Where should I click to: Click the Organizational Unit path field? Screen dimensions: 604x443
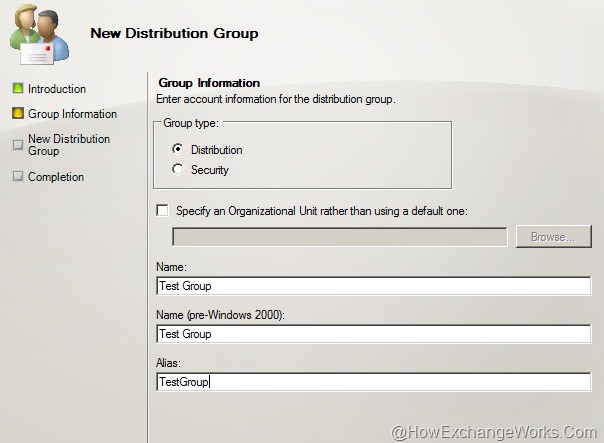point(339,237)
